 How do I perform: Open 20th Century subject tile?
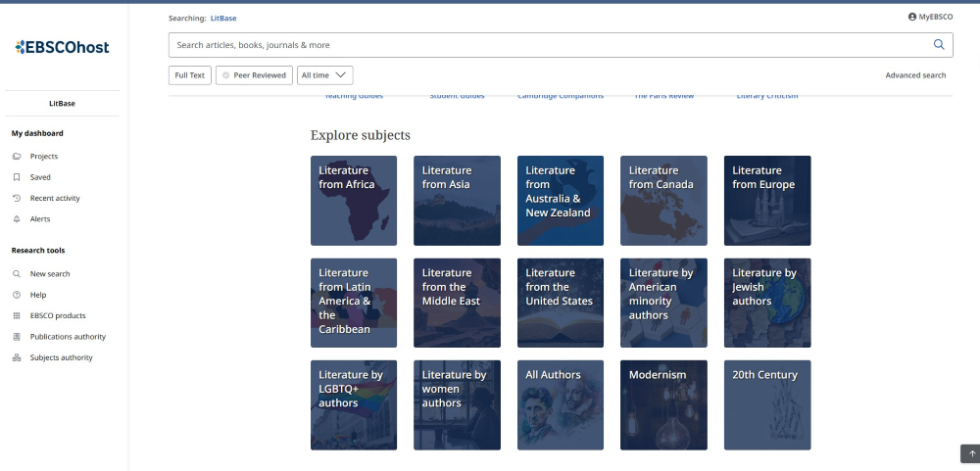click(x=767, y=404)
